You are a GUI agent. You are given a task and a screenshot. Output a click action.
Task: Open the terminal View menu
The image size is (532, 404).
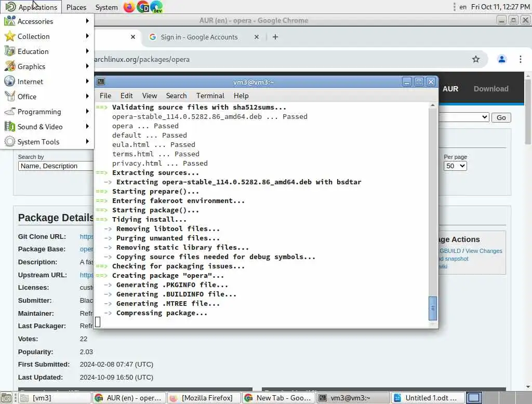pos(150,96)
